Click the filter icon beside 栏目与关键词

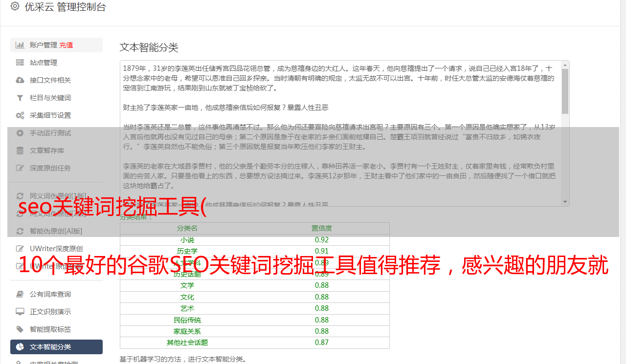coord(20,98)
